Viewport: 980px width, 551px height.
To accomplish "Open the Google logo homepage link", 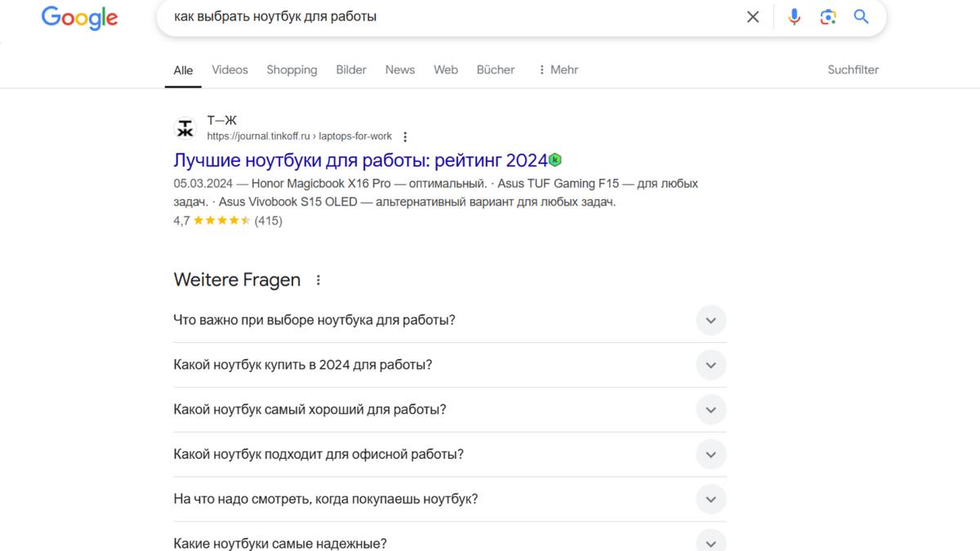I will [79, 18].
